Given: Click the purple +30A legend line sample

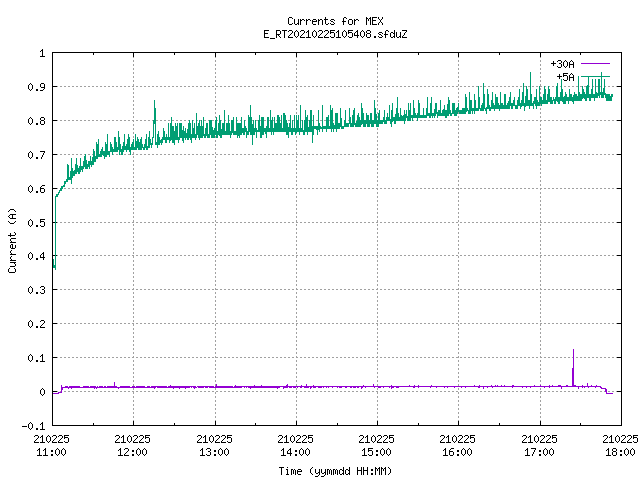Looking at the screenshot, I should coord(595,64).
